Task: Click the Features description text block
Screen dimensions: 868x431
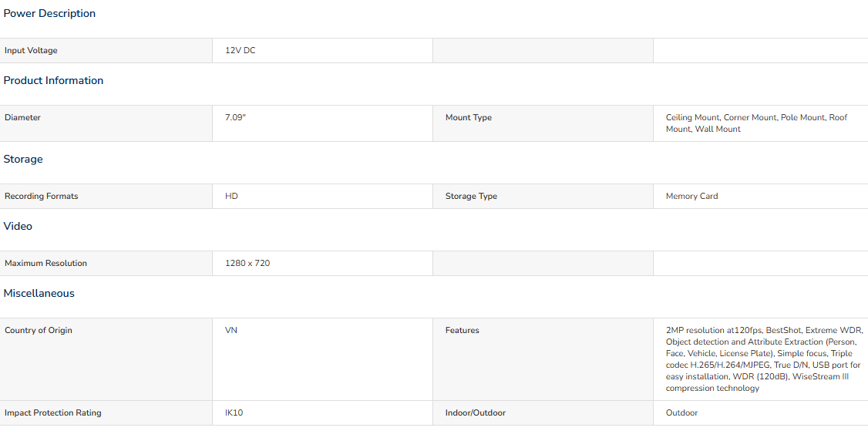Action: pyautogui.click(x=765, y=359)
